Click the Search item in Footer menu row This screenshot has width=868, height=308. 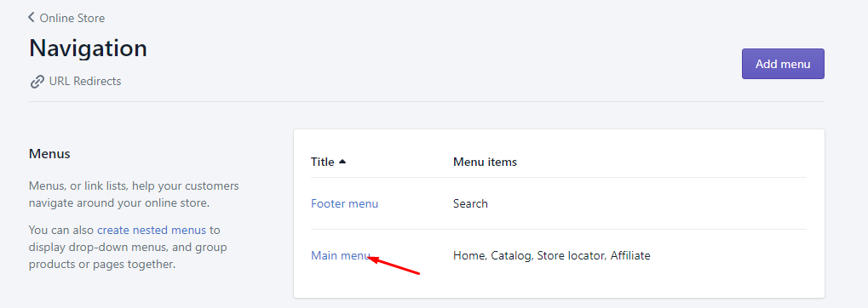[470, 203]
